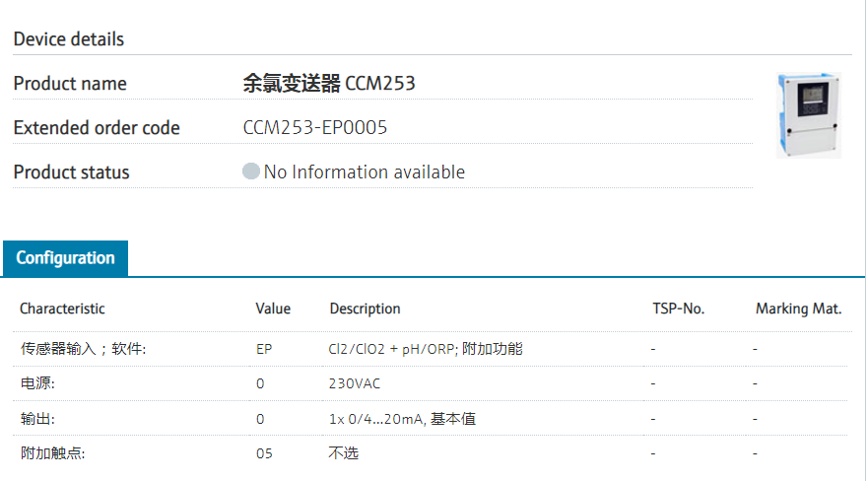Click the 05 value cell
The height and width of the screenshot is (481, 868).
pos(264,453)
